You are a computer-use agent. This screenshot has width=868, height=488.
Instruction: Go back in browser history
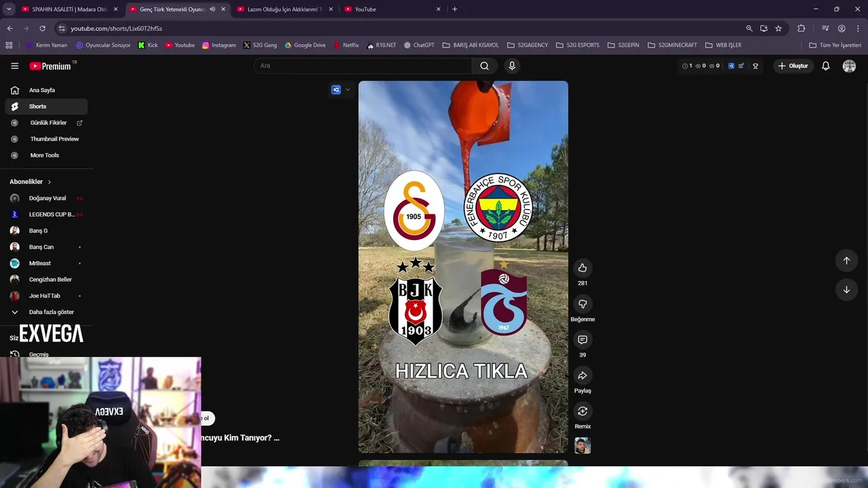point(9,28)
